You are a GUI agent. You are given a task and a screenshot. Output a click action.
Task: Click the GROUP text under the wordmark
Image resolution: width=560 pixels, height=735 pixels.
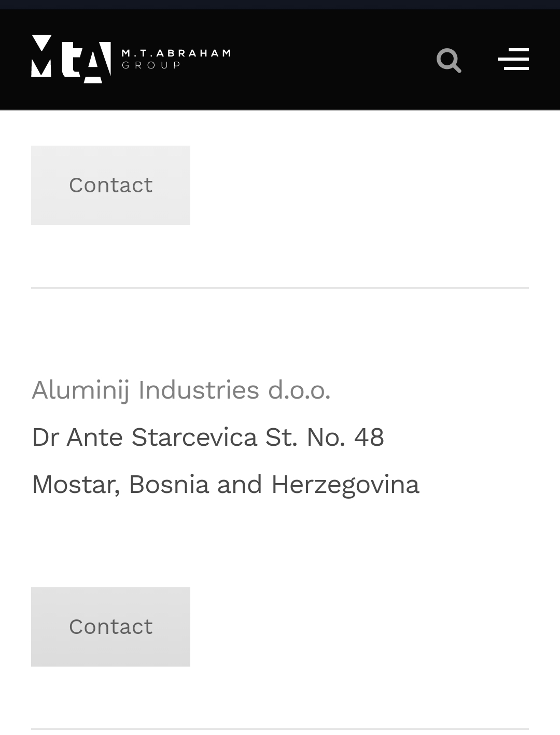pos(151,65)
